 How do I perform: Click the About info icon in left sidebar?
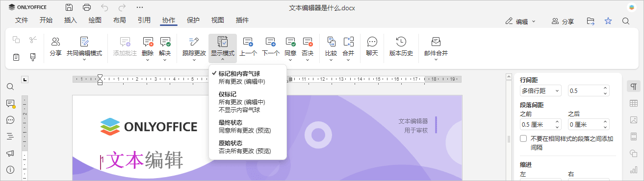10,170
